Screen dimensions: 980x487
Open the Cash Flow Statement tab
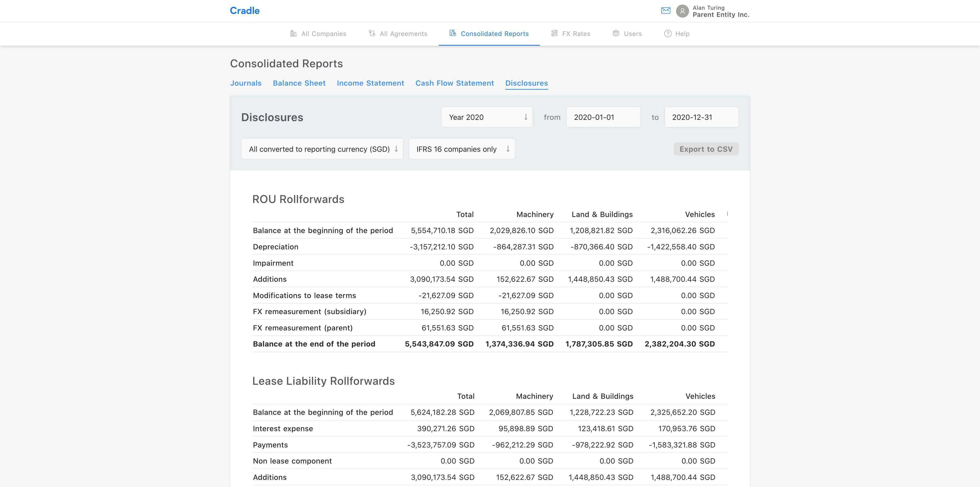[455, 83]
